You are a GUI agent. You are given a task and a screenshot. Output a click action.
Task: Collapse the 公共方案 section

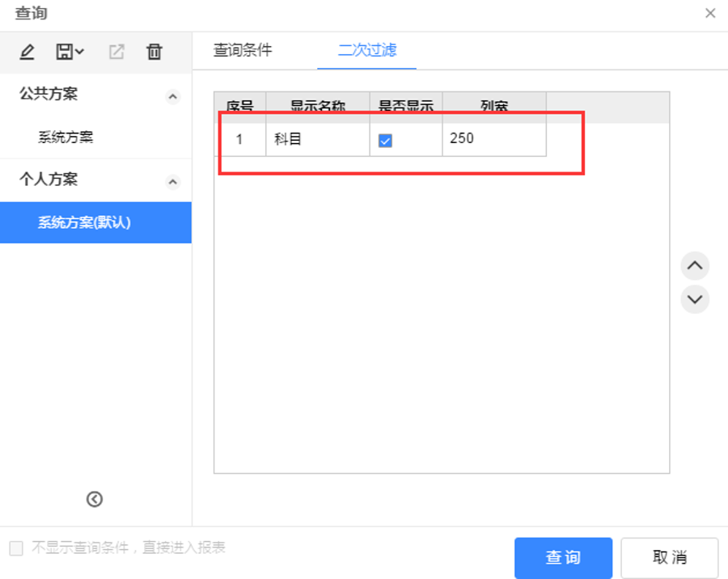click(172, 96)
